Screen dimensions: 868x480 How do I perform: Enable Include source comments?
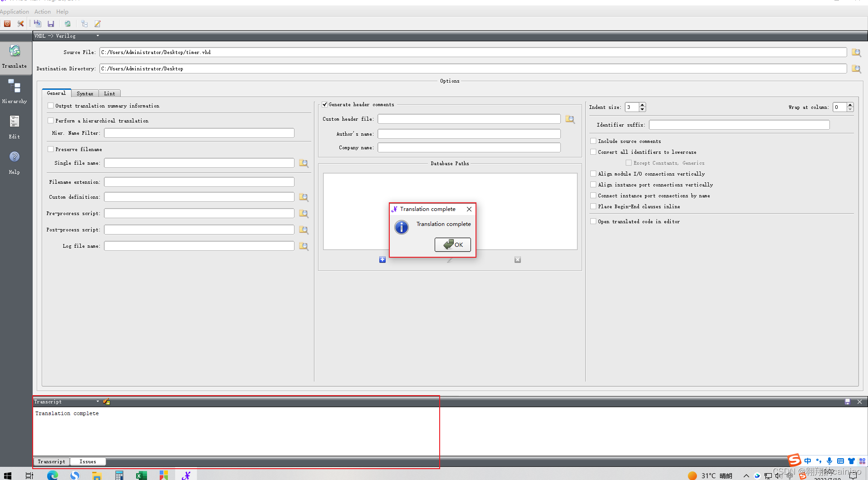(x=593, y=141)
